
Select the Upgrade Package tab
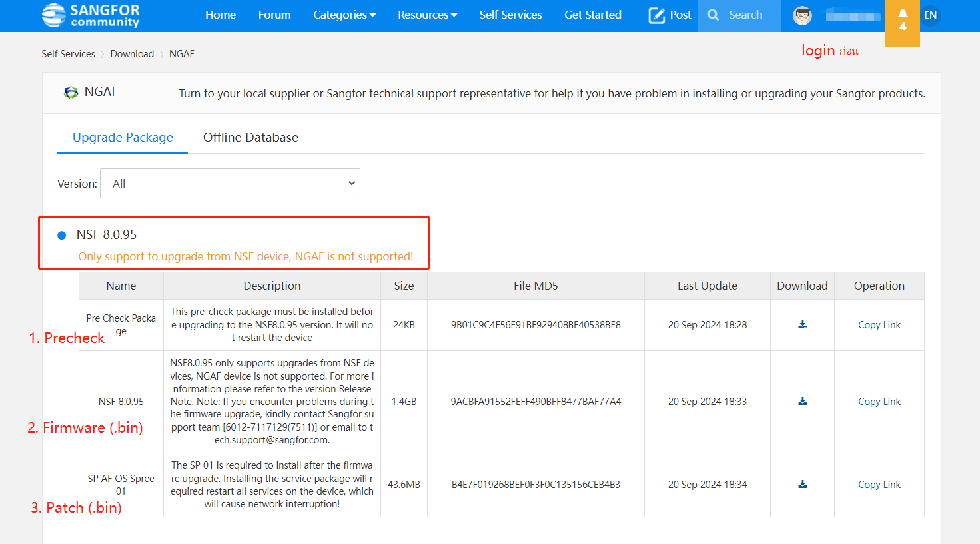(x=123, y=138)
